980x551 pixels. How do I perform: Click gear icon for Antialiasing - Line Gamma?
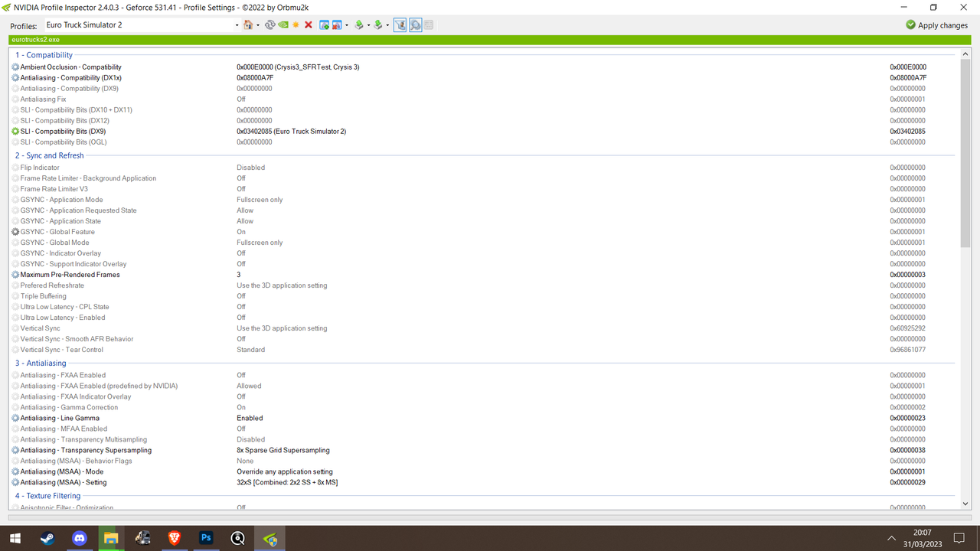[x=15, y=419]
